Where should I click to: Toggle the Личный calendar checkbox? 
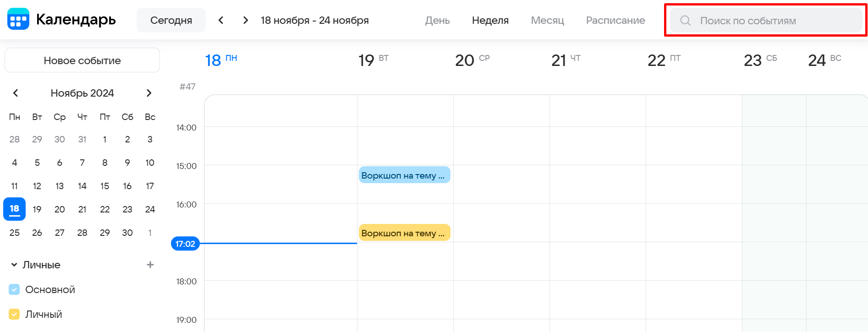[14, 314]
